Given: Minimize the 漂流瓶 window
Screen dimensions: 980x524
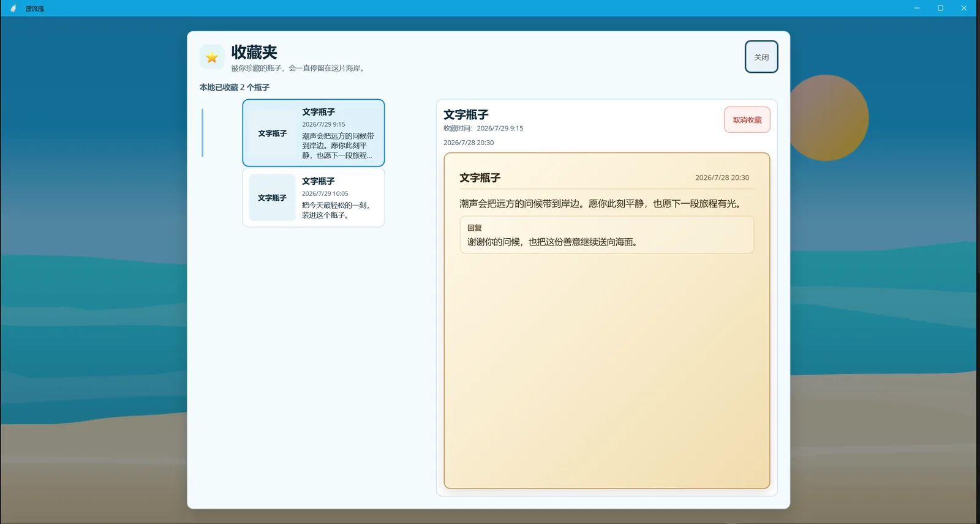Looking at the screenshot, I should (x=917, y=8).
